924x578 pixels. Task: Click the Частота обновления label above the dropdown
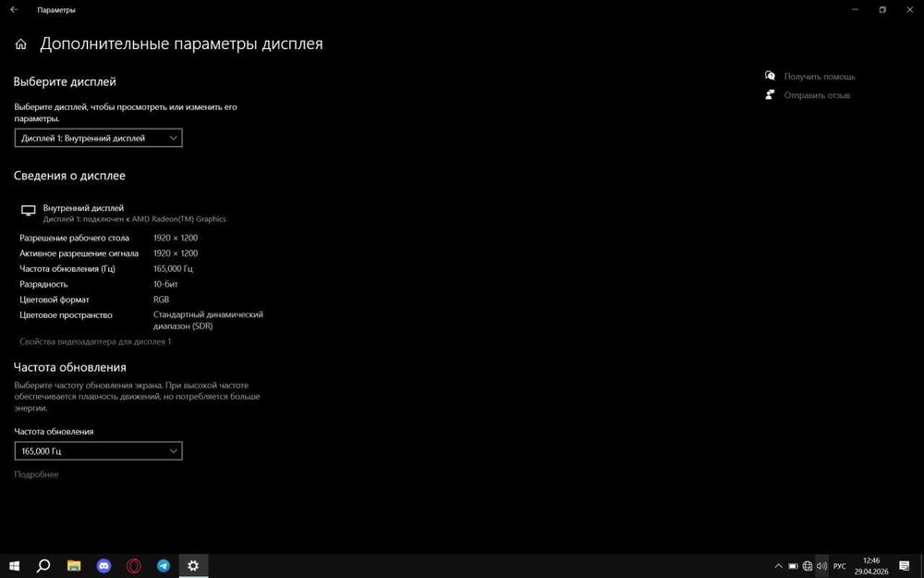pyautogui.click(x=54, y=432)
